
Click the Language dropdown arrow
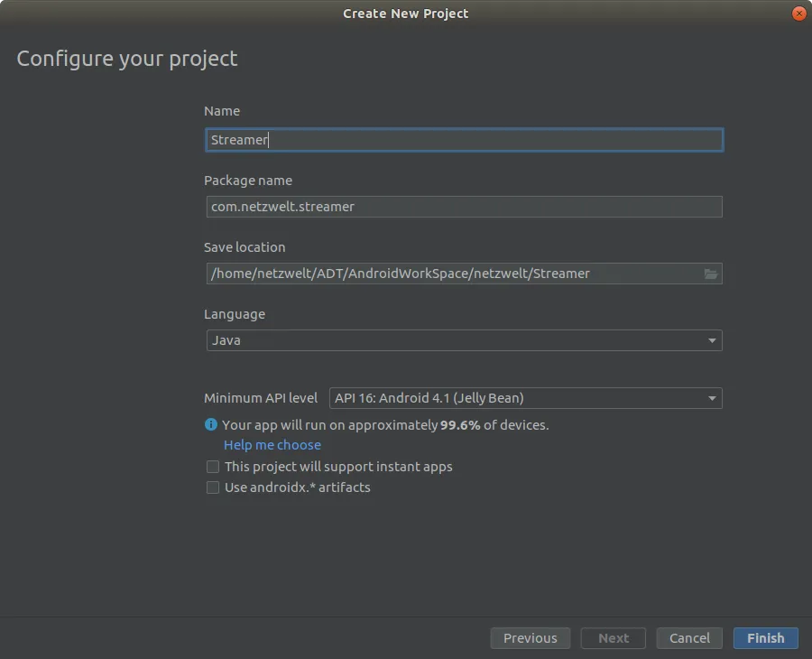point(712,340)
